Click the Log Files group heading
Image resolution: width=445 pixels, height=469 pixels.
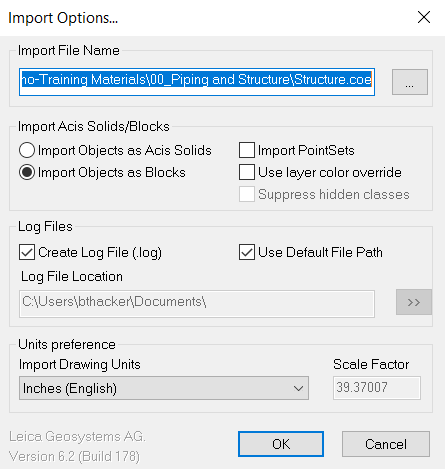[x=45, y=227]
